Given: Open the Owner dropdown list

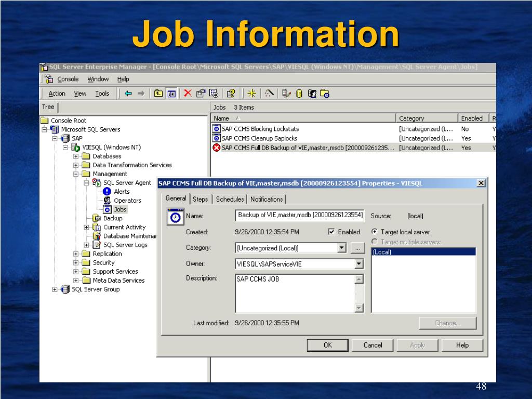Looking at the screenshot, I should (358, 263).
